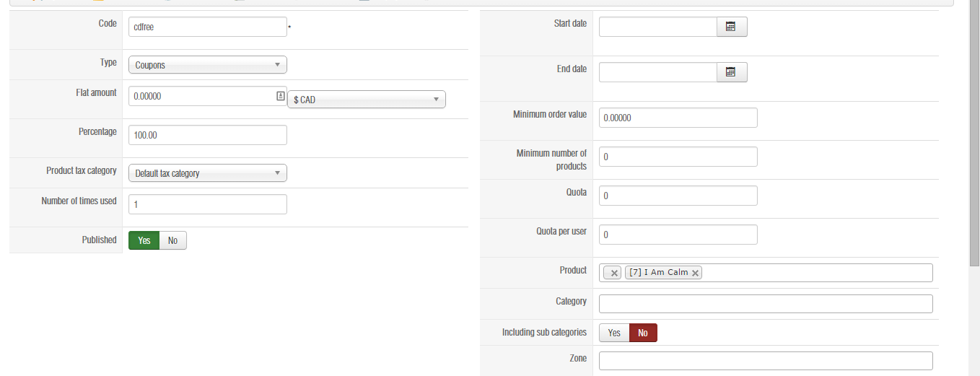
Task: Open the $ CAD currency dropdown
Action: [x=366, y=100]
